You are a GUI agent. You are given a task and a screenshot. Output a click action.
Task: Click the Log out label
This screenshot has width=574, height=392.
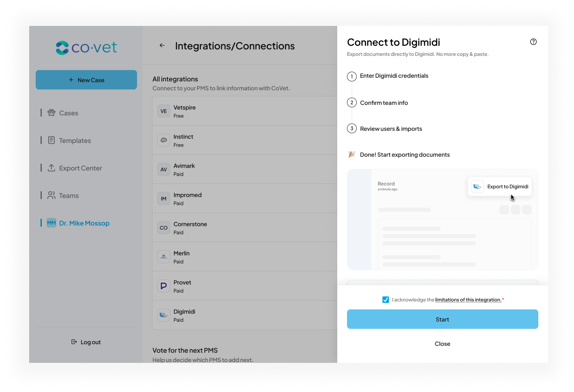91,342
